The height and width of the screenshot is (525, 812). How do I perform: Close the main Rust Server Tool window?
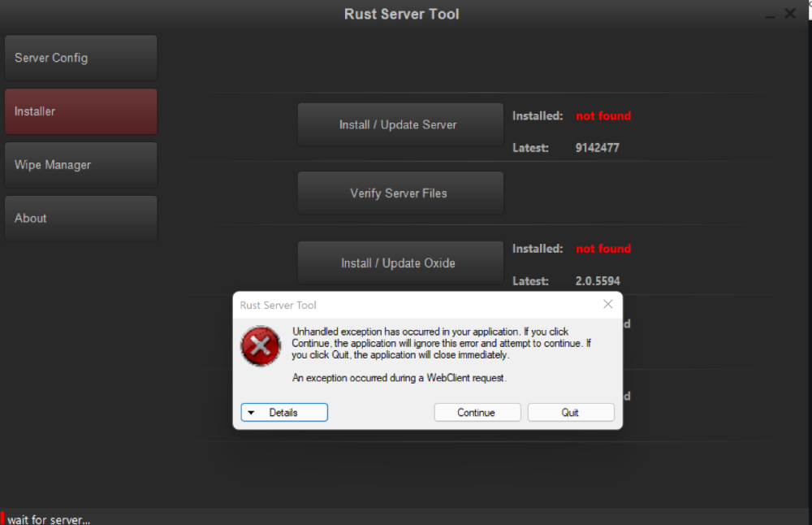(x=790, y=14)
